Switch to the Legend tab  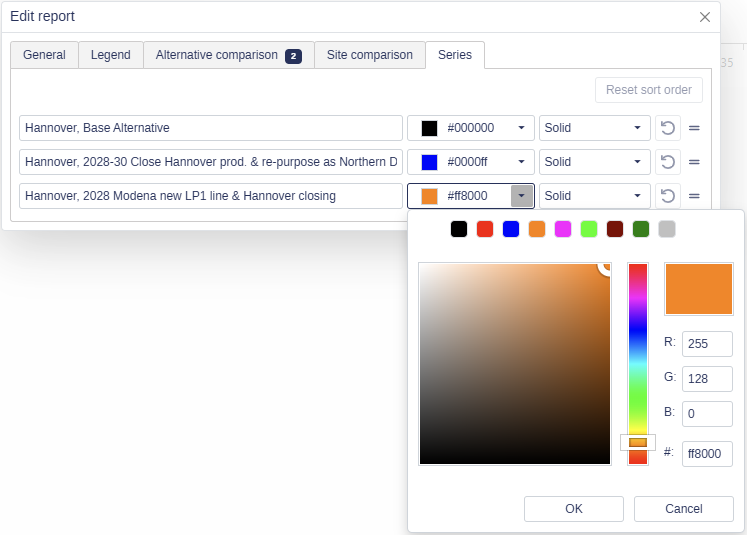point(111,55)
